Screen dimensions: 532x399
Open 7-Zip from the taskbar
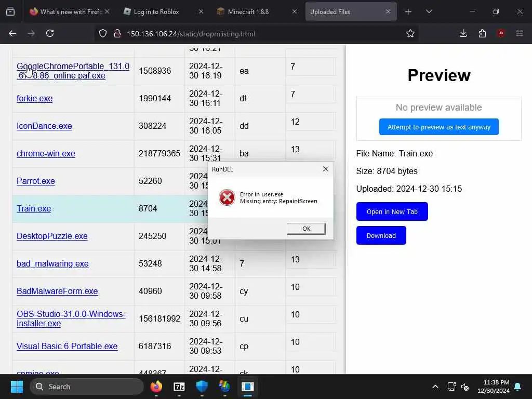(x=179, y=387)
